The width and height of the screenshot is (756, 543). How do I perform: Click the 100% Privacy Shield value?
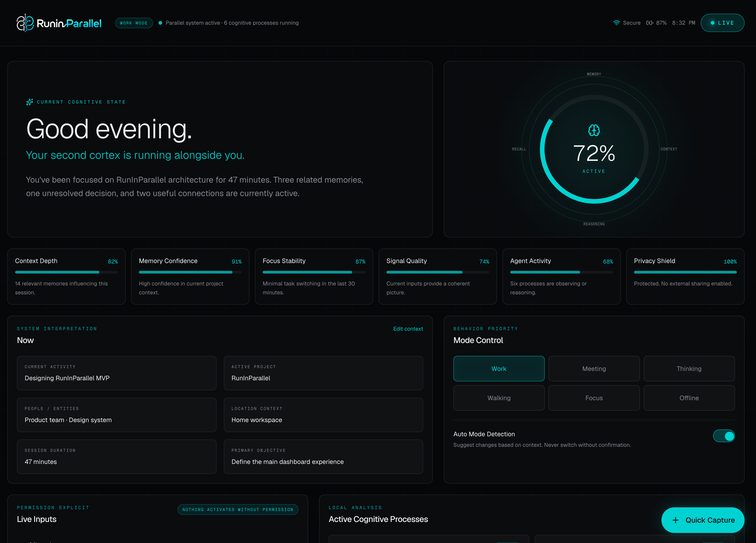pyautogui.click(x=730, y=261)
